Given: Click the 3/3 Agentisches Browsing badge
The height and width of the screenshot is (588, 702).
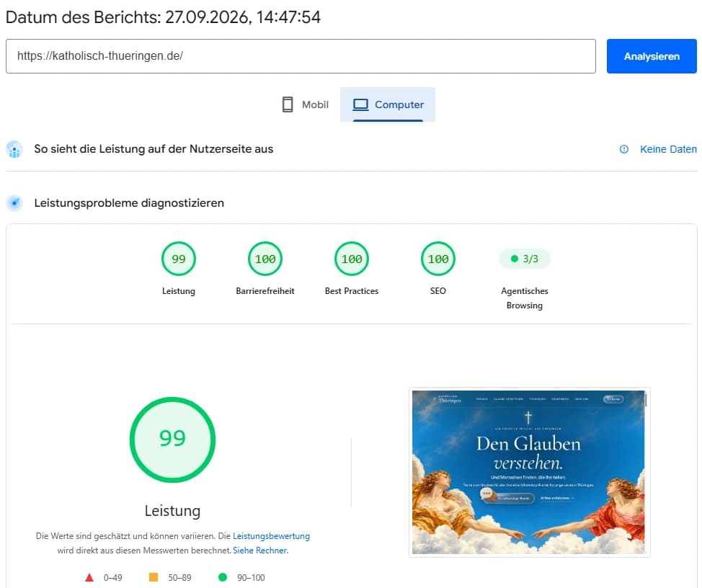Looking at the screenshot, I should [524, 259].
